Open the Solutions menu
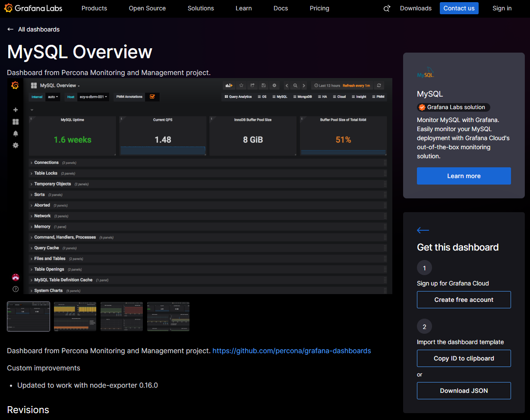This screenshot has height=420, width=530. tap(201, 8)
